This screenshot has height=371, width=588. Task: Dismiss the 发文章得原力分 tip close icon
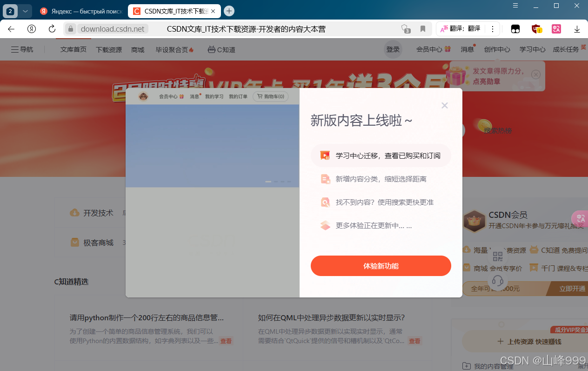(x=536, y=74)
